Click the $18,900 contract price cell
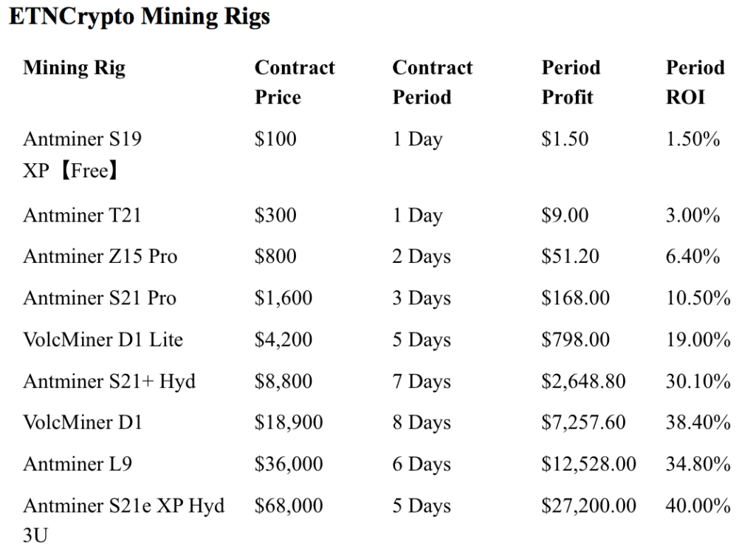 pyautogui.click(x=289, y=423)
